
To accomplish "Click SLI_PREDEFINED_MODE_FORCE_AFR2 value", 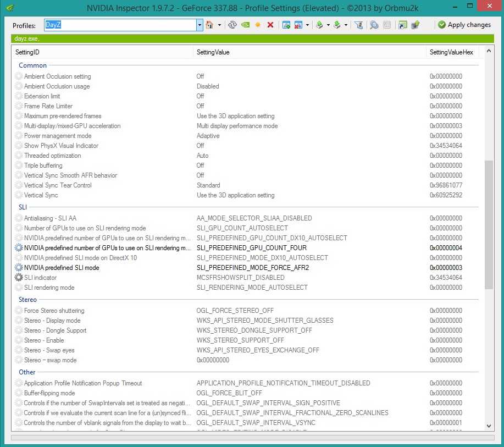I will pos(253,268).
